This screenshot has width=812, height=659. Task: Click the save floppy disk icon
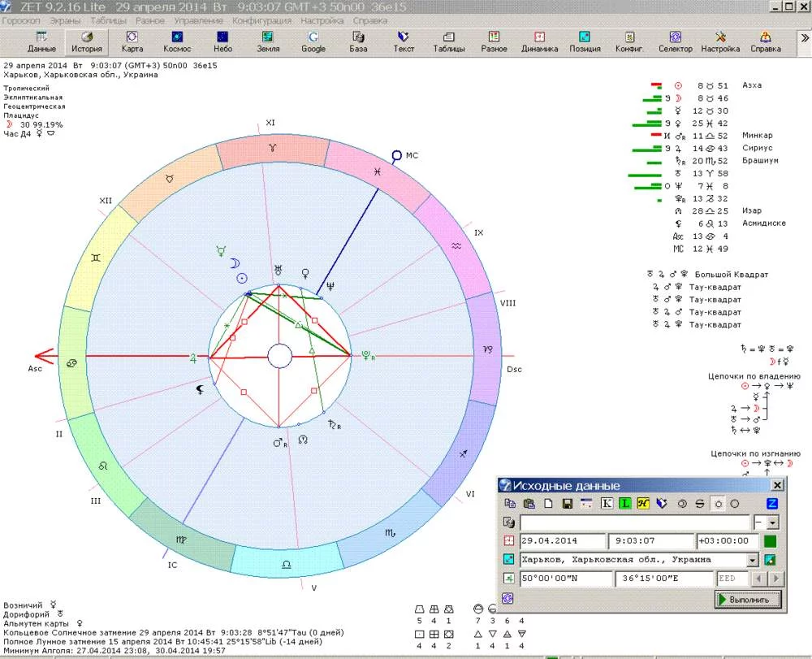click(x=567, y=504)
